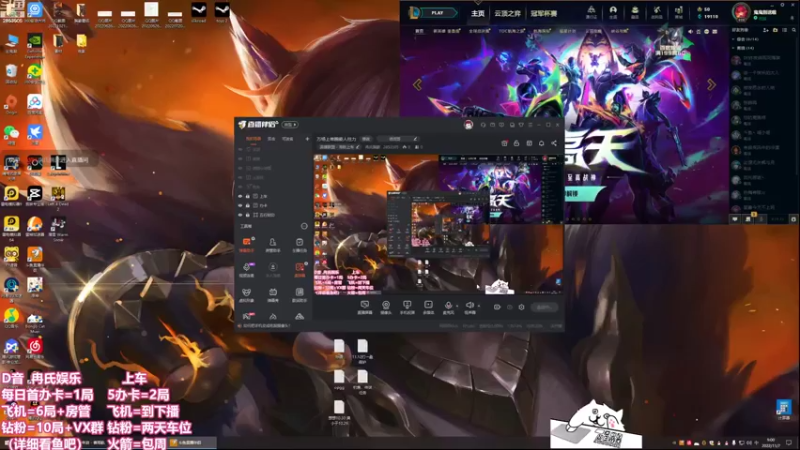Mute the League client home page sound icon
800x450 pixels.
tap(691, 32)
